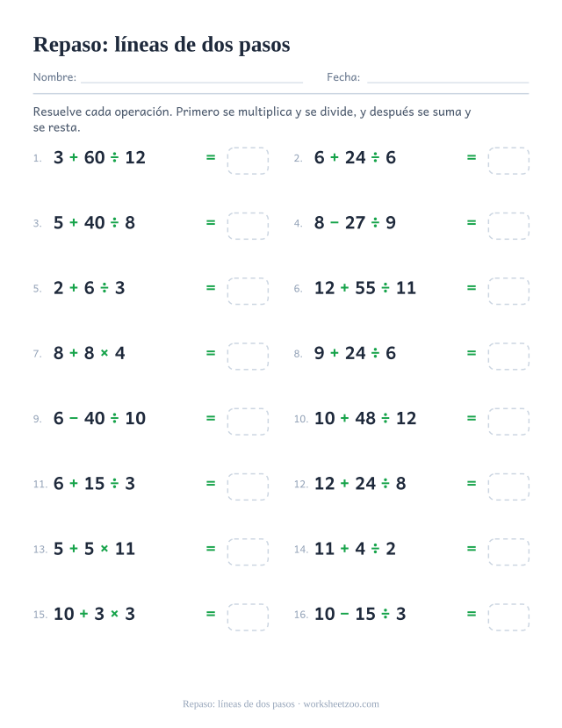The height and width of the screenshot is (728, 562).
Task: Click the answer box for problem 1
Action: pos(248,161)
